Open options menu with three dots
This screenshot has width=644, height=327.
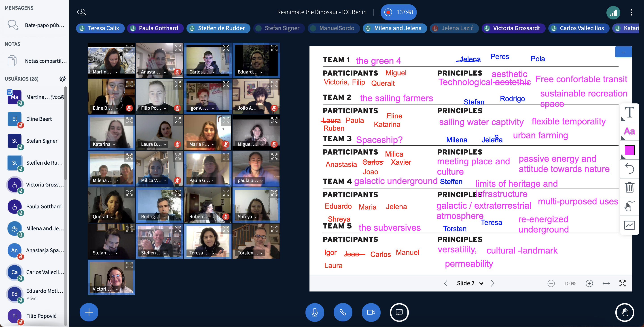tap(631, 12)
